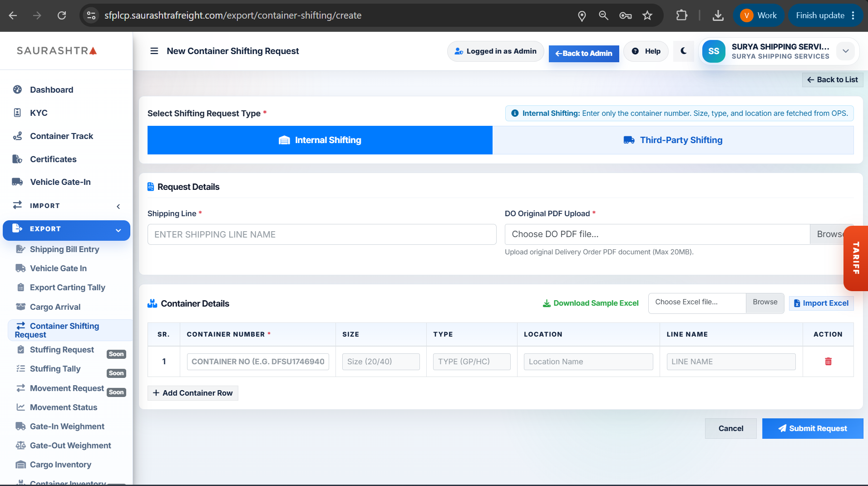Click the Cargo Inventory warehouse icon
Viewport: 868px width, 486px height.
point(20,464)
